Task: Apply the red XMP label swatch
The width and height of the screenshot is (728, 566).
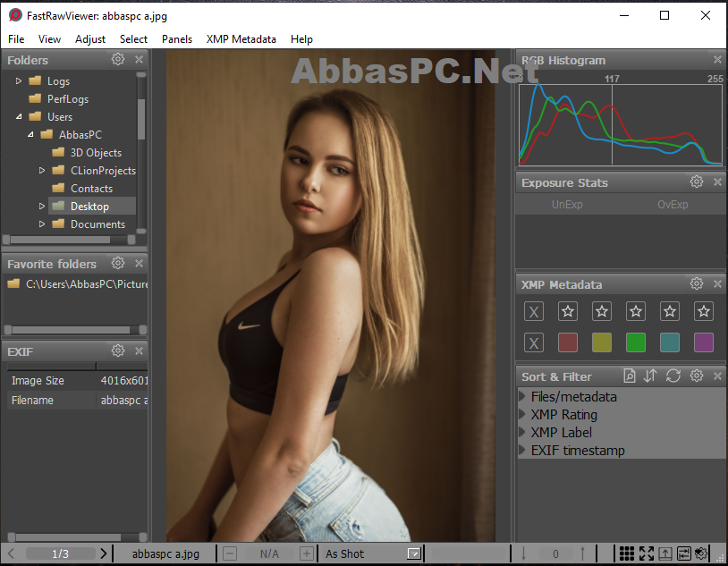Action: click(568, 342)
